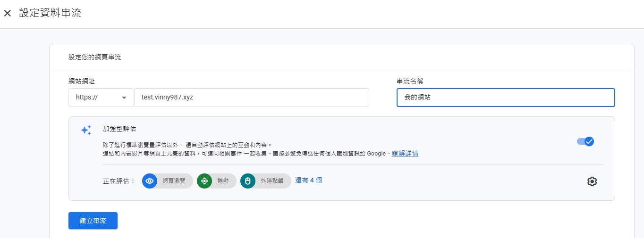
Task: Click the 設定您的網頁串流 section header
Action: [x=94, y=57]
